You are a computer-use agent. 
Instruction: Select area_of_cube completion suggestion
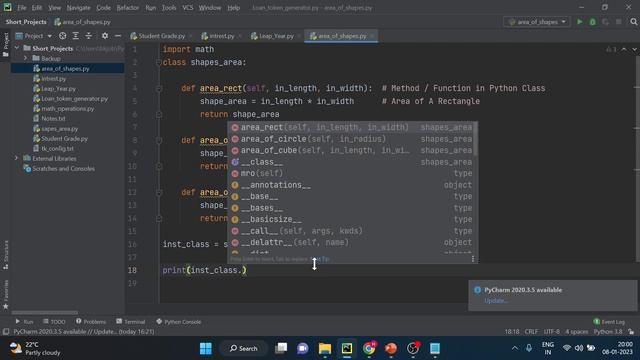tap(352, 150)
